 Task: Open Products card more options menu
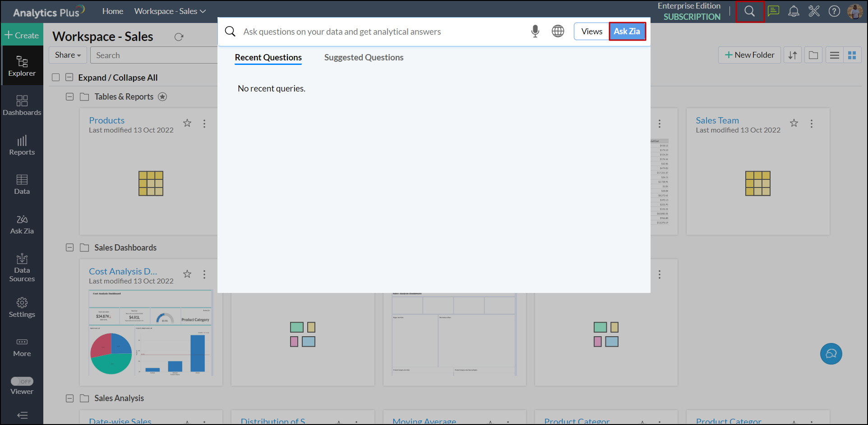click(204, 123)
